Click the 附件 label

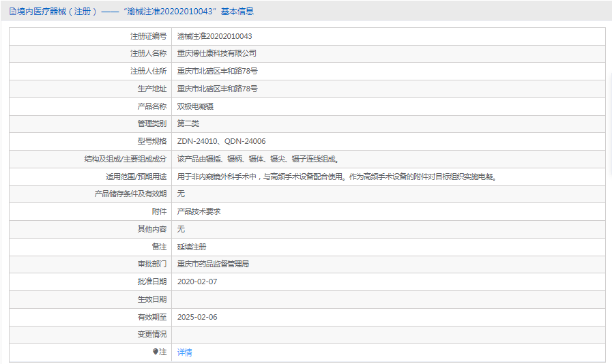point(159,211)
